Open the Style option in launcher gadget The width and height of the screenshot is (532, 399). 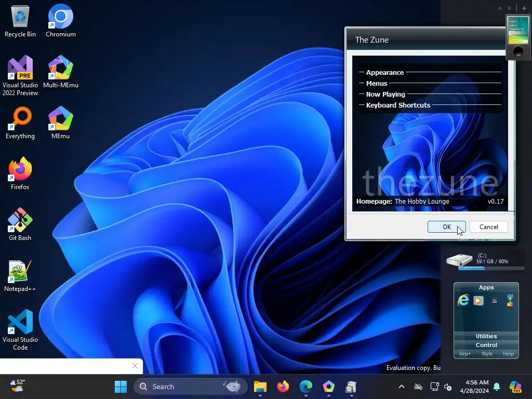click(487, 353)
